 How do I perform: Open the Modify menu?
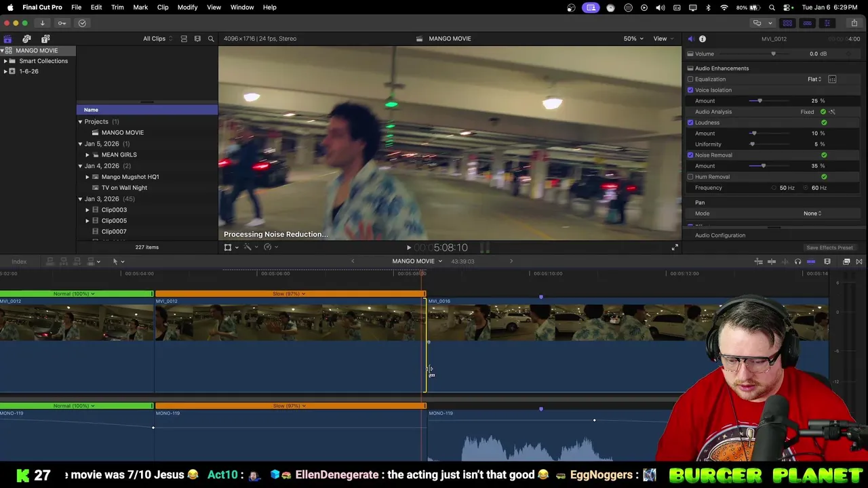[187, 7]
